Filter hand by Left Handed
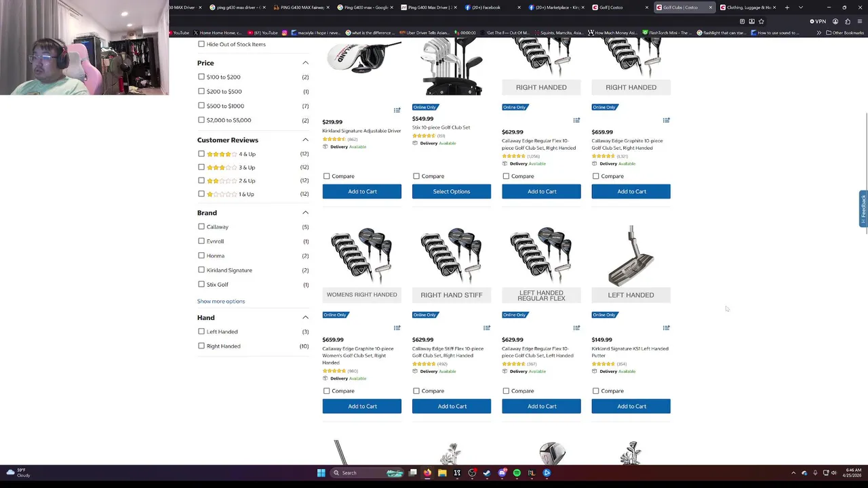 (x=201, y=331)
